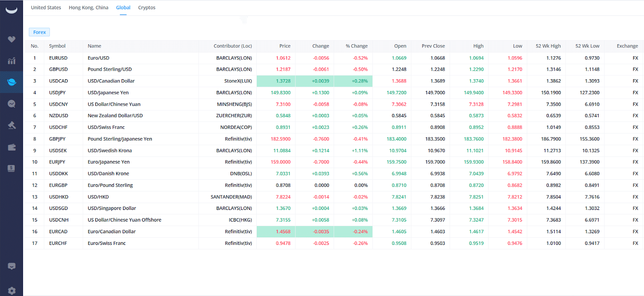Open the dollar account icon
The image size is (644, 296).
click(12, 169)
